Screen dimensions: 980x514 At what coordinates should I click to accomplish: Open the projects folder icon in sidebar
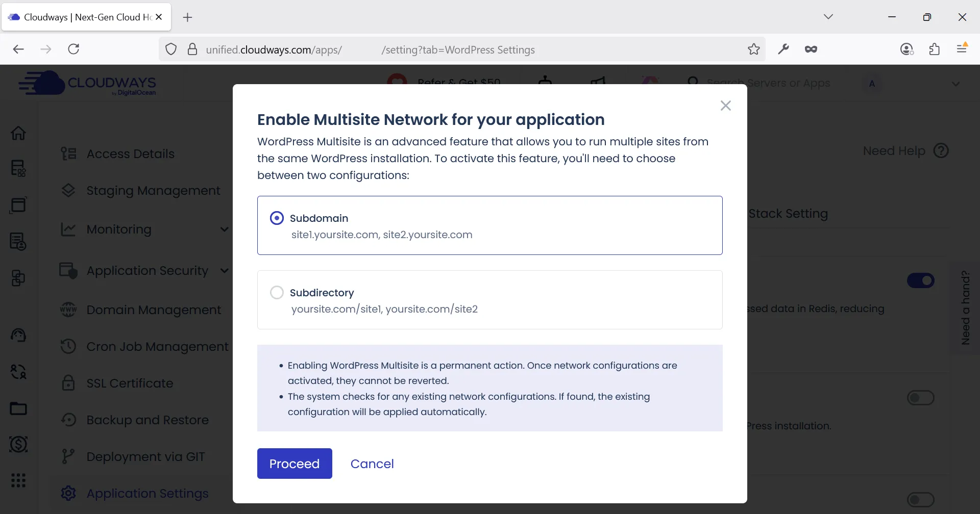[x=19, y=408]
